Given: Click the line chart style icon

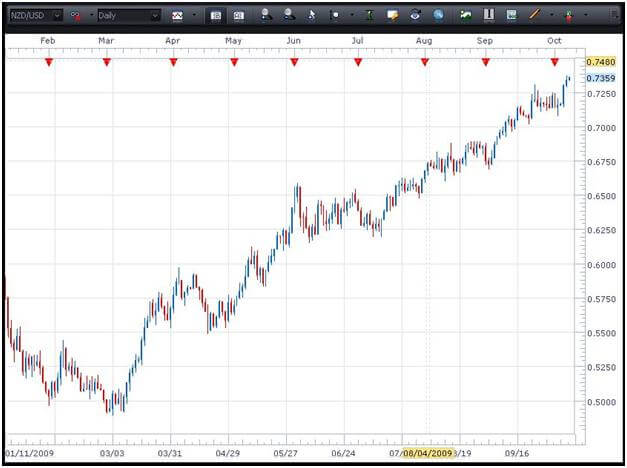Looking at the screenshot, I should (x=177, y=16).
